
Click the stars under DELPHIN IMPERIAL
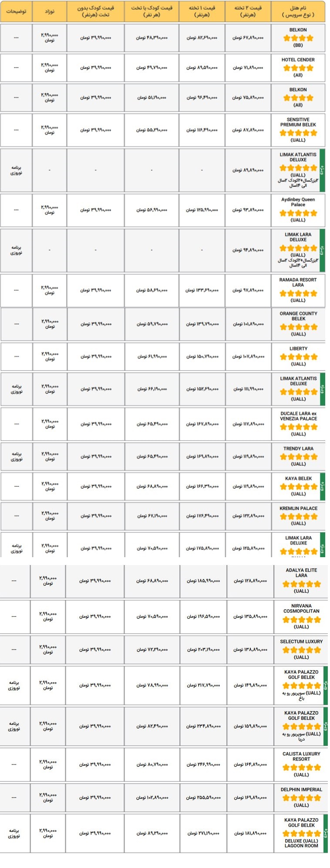pos(301,798)
